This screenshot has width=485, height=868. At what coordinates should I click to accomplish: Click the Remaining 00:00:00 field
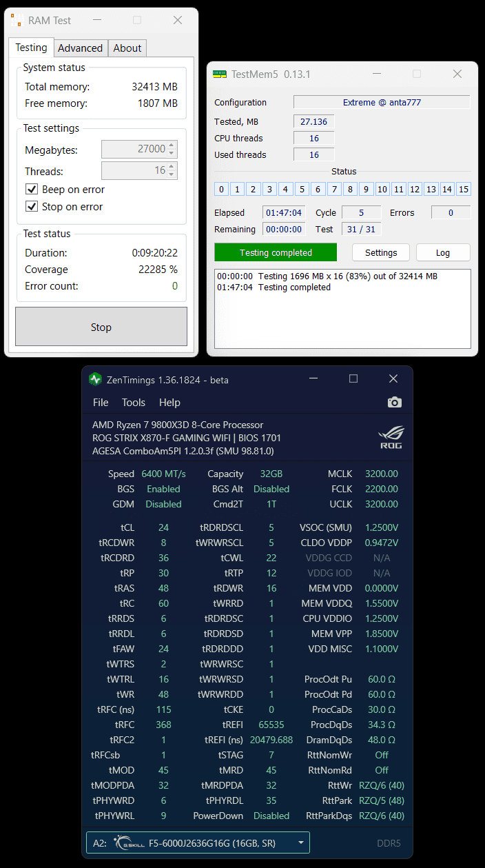point(284,229)
